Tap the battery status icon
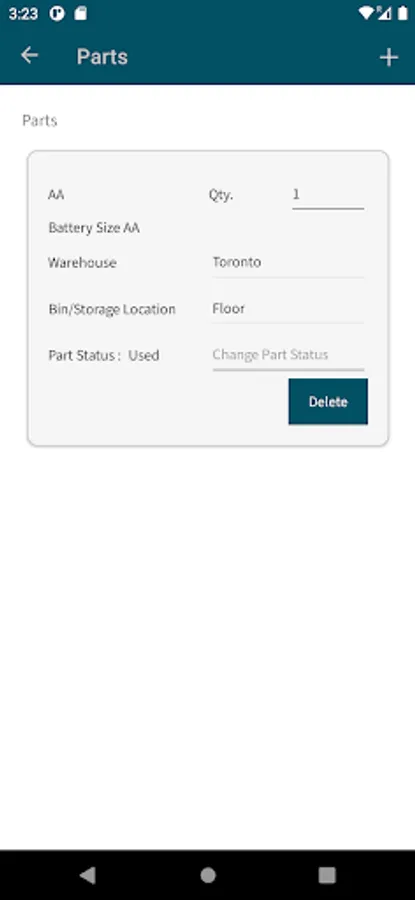415x900 pixels. click(402, 13)
